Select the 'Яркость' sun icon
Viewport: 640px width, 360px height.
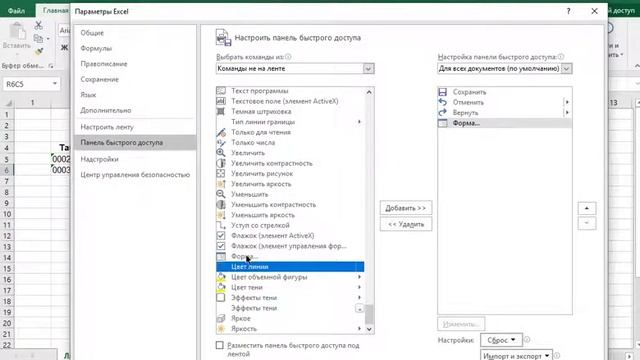[x=221, y=329]
